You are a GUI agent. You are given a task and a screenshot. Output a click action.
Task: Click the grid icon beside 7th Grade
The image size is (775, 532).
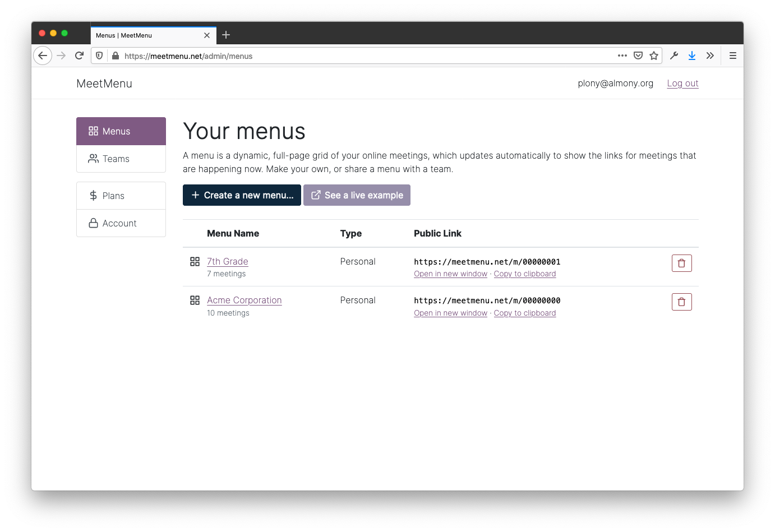195,261
